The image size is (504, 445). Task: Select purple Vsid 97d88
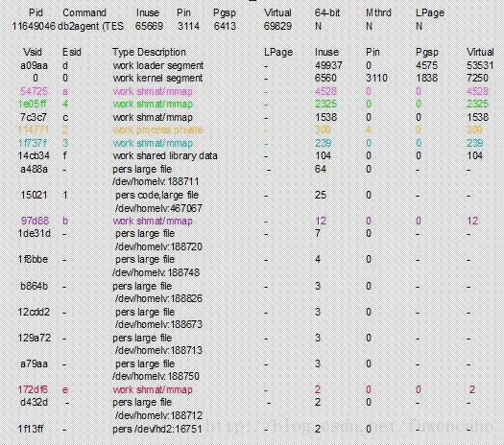click(35, 221)
